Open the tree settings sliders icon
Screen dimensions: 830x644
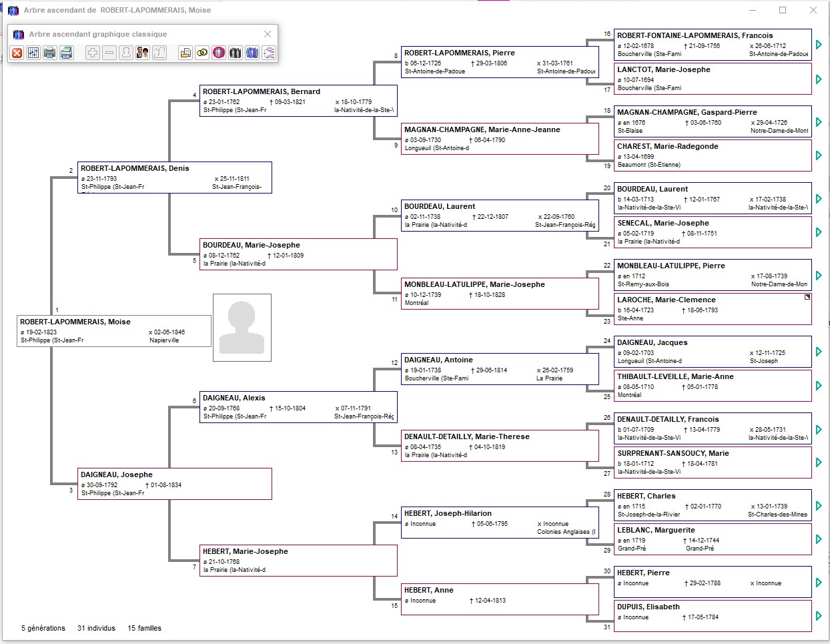pos(33,53)
